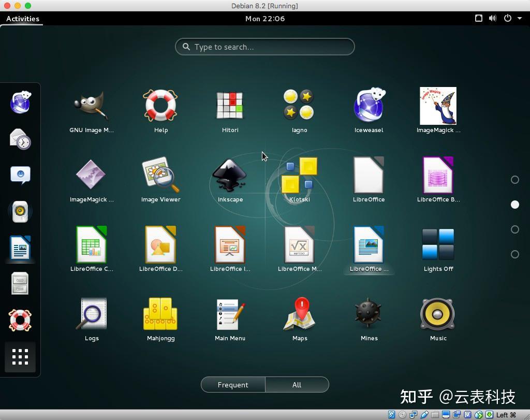Open LibreOffice Writer in the grid
The height and width of the screenshot is (420, 530).
pyautogui.click(x=369, y=250)
